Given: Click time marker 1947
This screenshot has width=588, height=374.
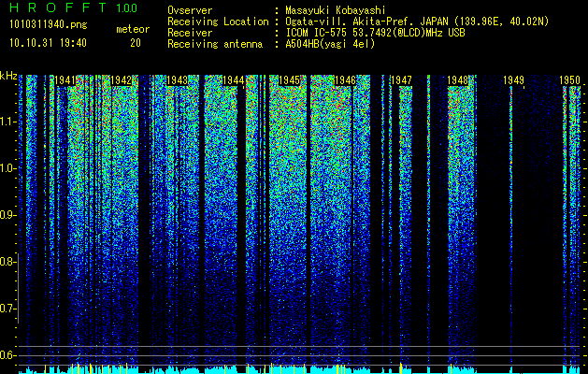Looking at the screenshot, I should coord(401,80).
